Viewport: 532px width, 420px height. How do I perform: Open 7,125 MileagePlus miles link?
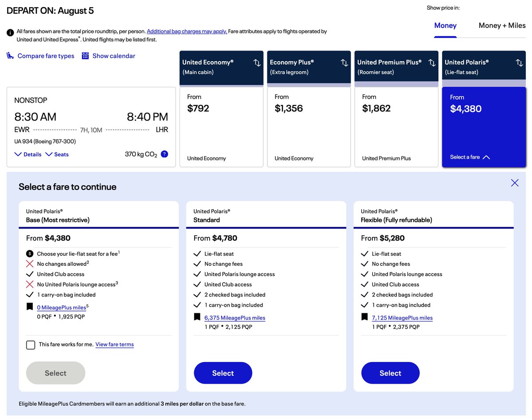pyautogui.click(x=402, y=318)
